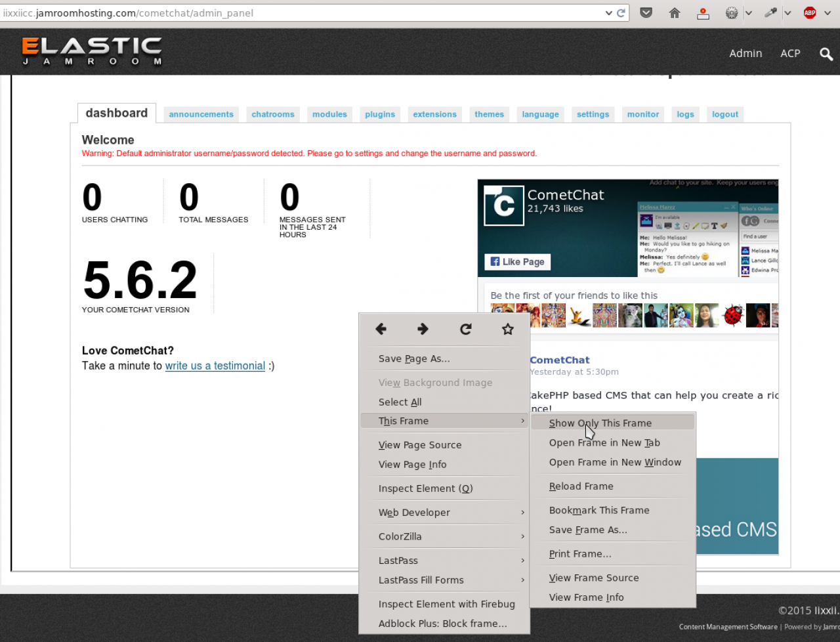The height and width of the screenshot is (642, 840).
Task: Go to browser home page icon
Action: pyautogui.click(x=675, y=13)
